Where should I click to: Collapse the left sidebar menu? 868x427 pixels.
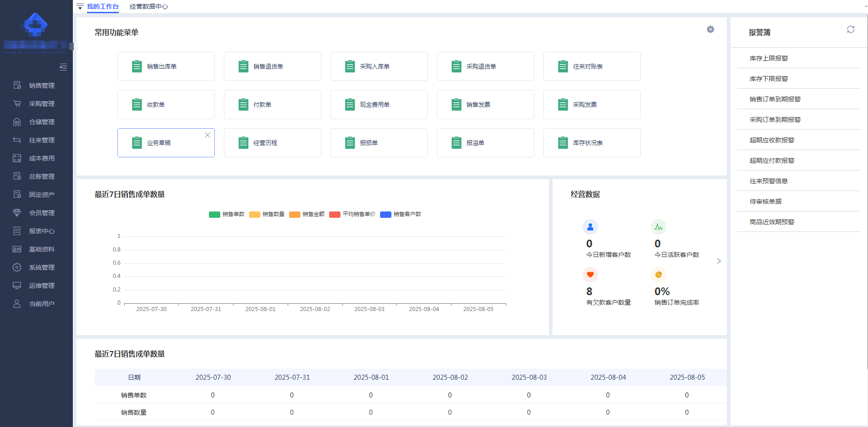tap(63, 67)
